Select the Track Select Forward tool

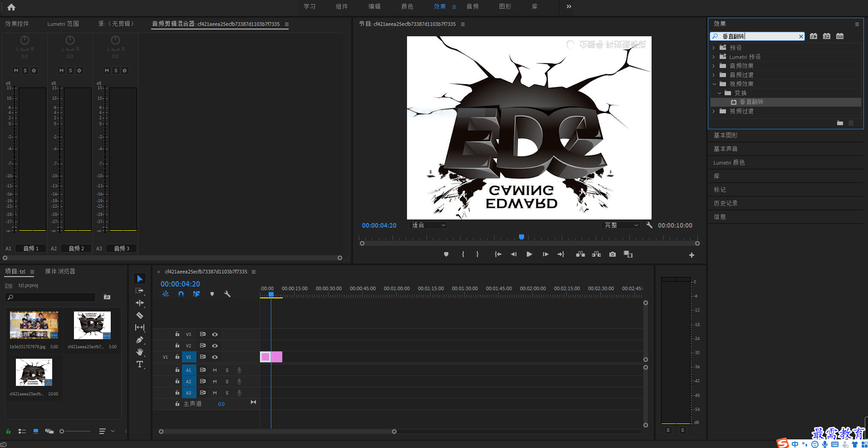[x=140, y=291]
